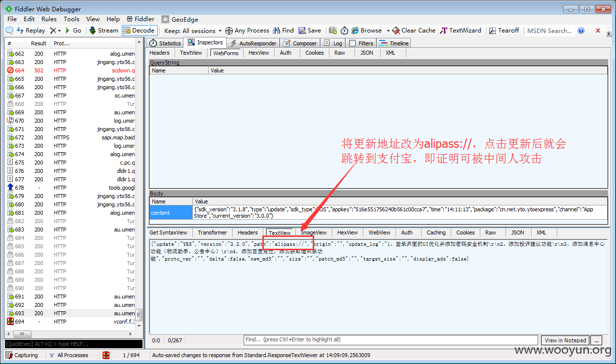The width and height of the screenshot is (616, 364).
Task: Click the MSDN Search input box
Action: [x=549, y=31]
